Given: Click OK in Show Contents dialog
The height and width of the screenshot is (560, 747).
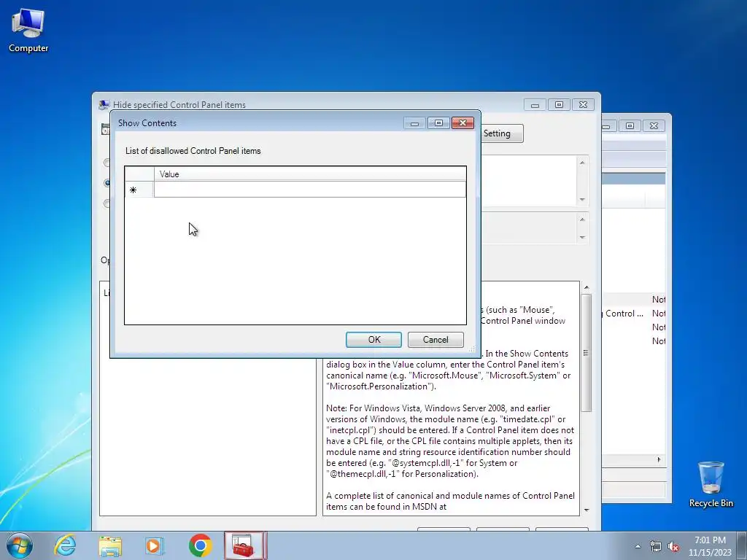Looking at the screenshot, I should pyautogui.click(x=373, y=340).
